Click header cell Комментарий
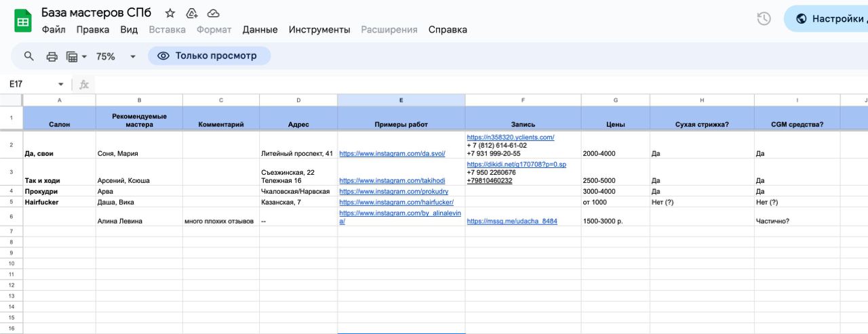Viewport: 868px width, 334px height. pyautogui.click(x=221, y=118)
